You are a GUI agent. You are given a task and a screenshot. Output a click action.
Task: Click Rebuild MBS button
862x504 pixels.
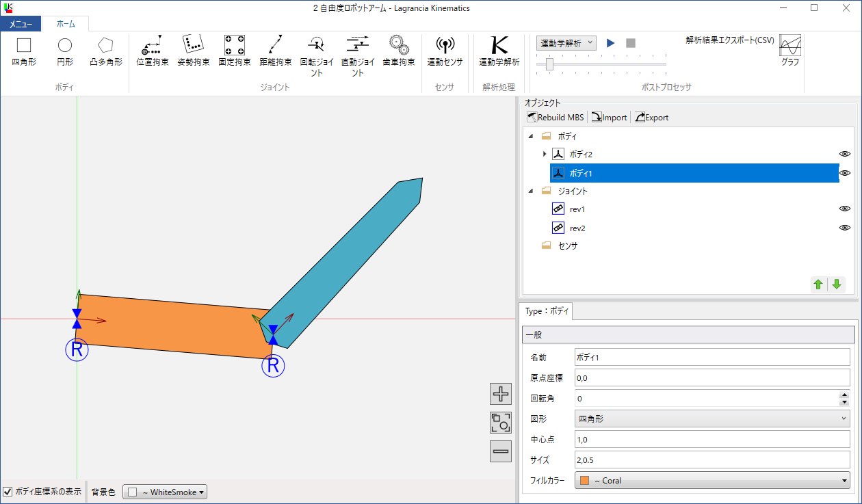point(555,117)
